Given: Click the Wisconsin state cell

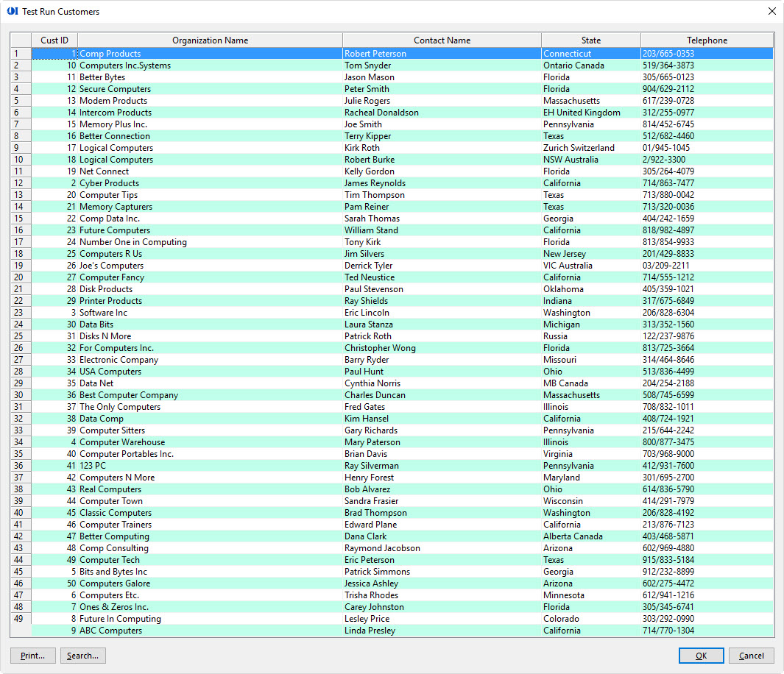Looking at the screenshot, I should click(x=591, y=501).
